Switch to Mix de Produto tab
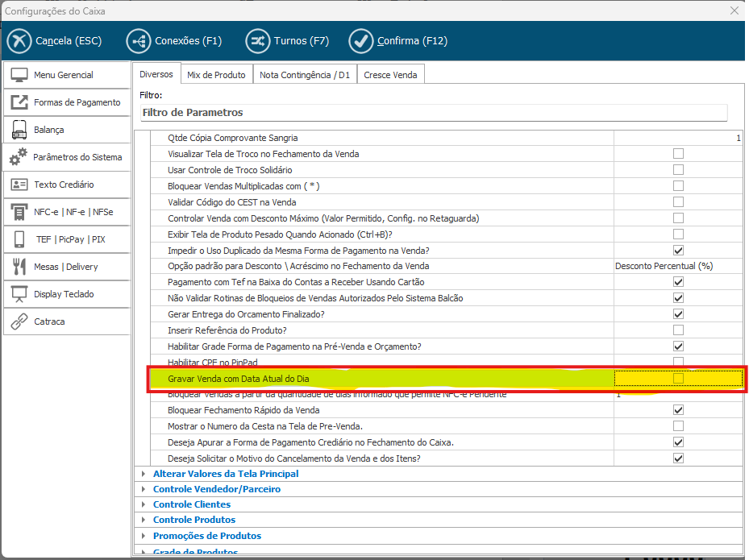Viewport: 749px width, 560px height. (216, 75)
